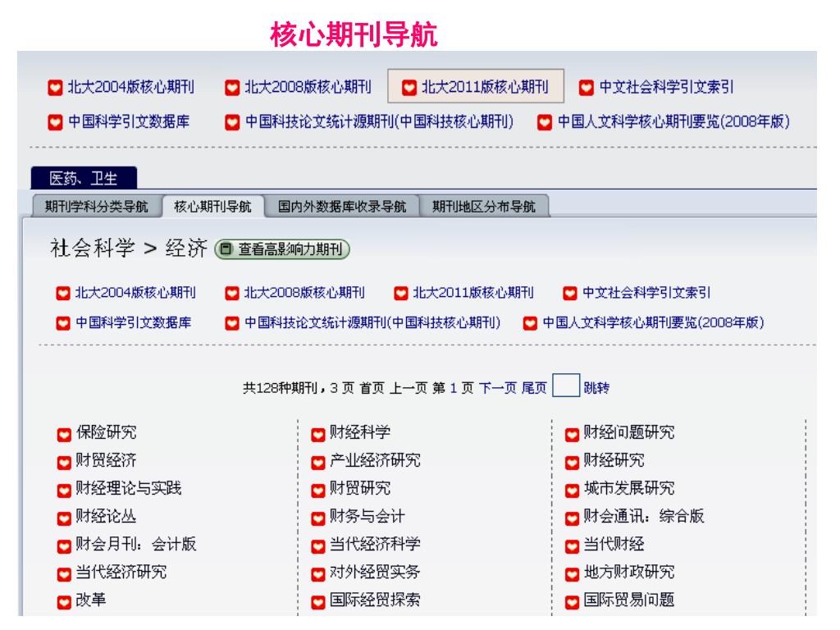Click red icon beside 财会月刊:会计版

64,546
